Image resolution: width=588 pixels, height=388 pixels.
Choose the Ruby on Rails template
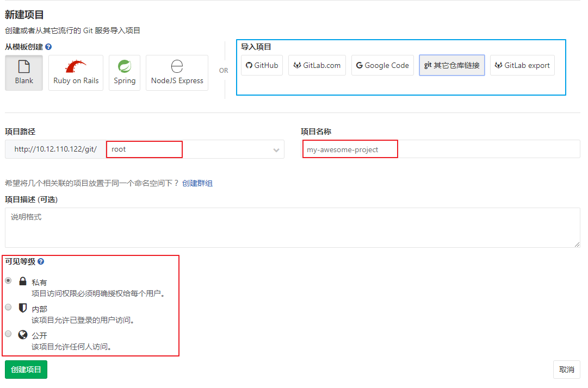click(76, 67)
